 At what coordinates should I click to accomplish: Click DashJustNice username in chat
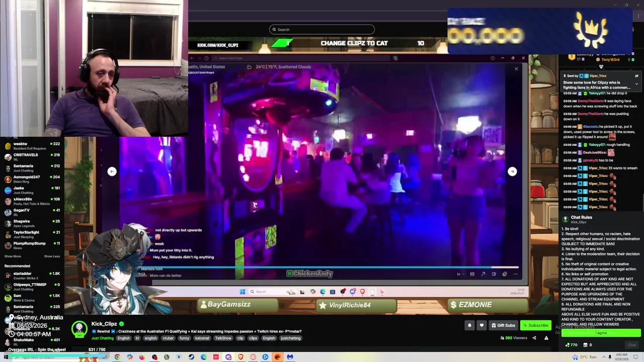point(595,152)
